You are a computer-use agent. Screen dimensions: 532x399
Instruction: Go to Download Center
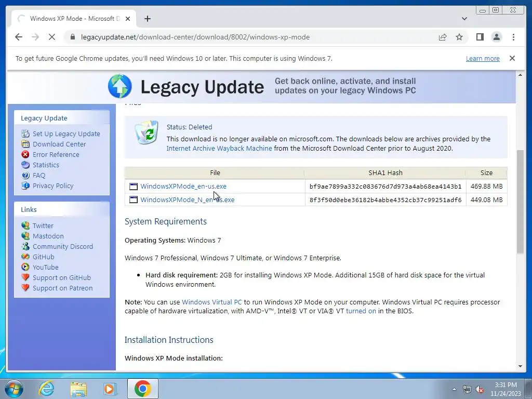59,144
